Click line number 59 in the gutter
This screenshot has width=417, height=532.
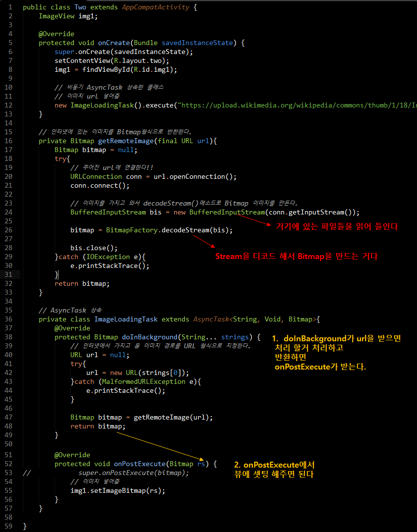click(x=8, y=526)
